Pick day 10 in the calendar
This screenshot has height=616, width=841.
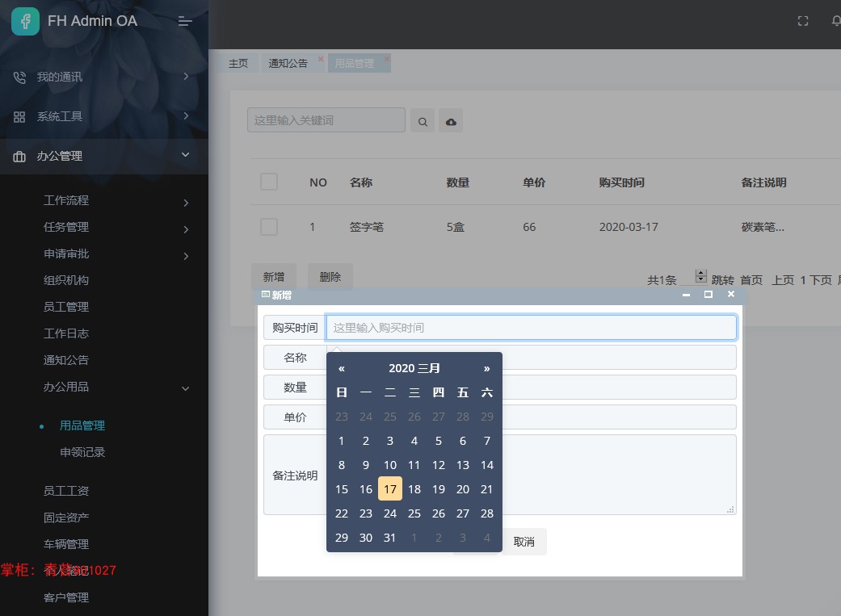(x=390, y=465)
